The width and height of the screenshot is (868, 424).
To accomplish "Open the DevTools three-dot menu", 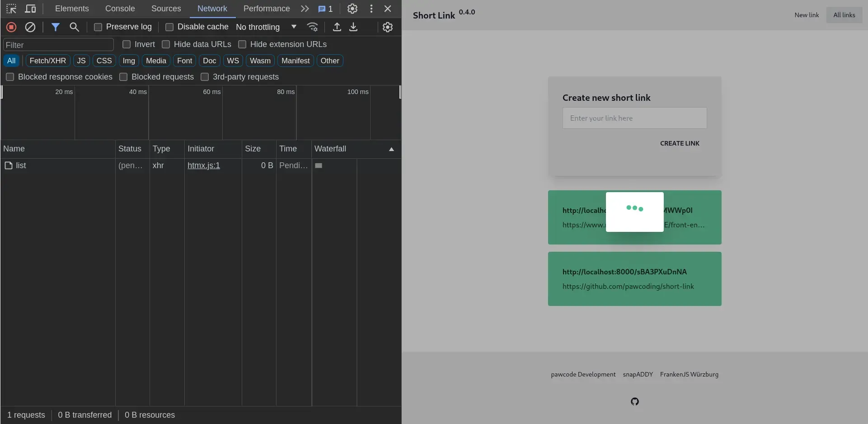I will tap(371, 9).
